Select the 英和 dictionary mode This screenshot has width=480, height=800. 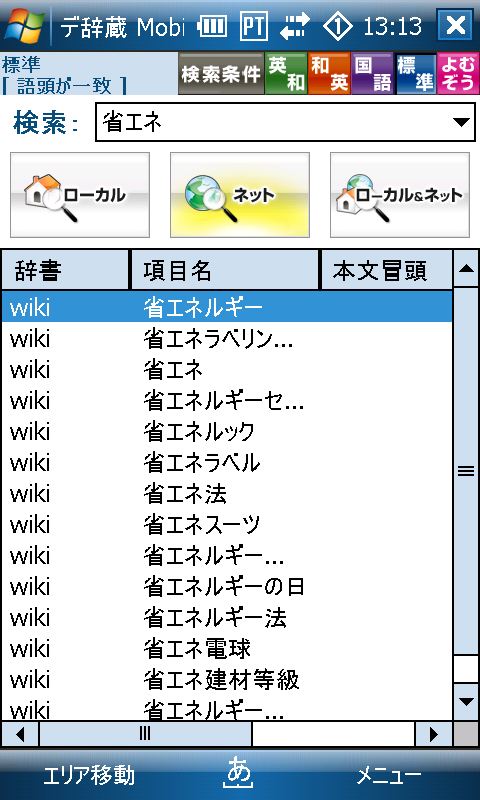click(x=286, y=73)
